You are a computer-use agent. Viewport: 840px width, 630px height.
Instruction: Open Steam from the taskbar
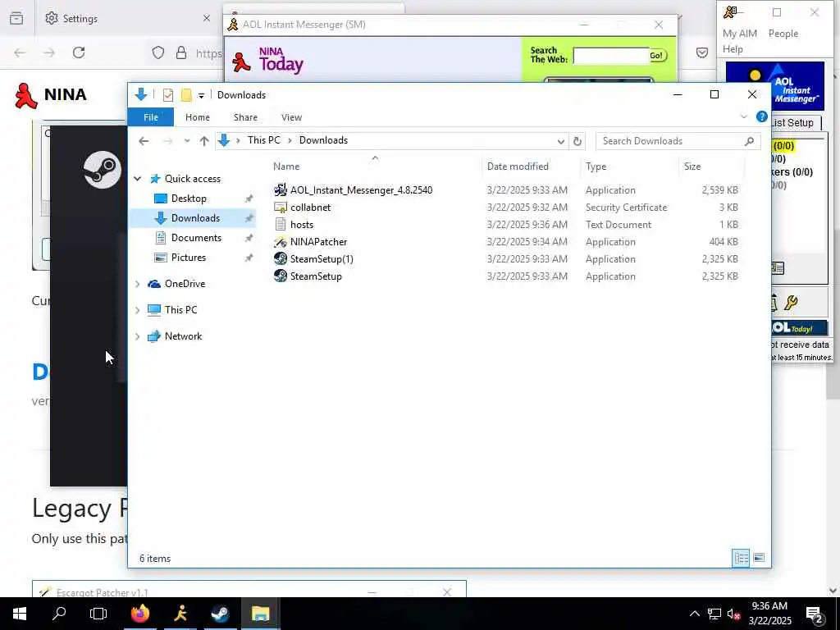(x=220, y=614)
